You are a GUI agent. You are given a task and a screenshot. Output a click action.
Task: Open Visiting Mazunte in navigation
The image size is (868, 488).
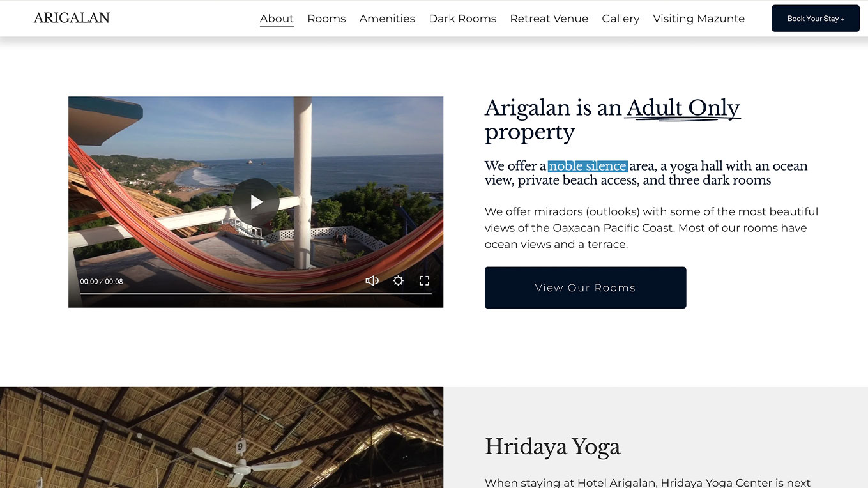click(x=699, y=19)
